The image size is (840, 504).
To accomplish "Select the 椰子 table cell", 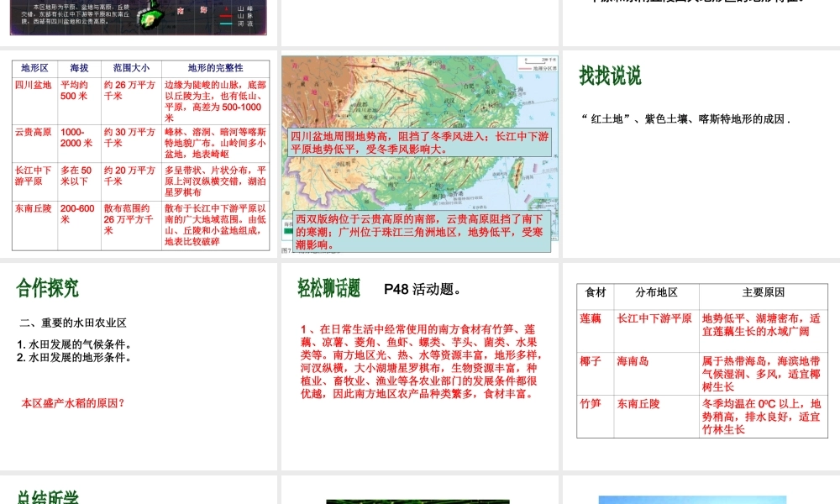I will pos(596,373).
